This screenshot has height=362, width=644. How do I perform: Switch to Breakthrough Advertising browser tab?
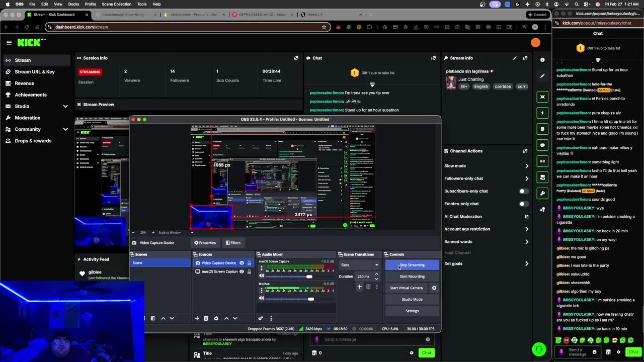pos(125,15)
